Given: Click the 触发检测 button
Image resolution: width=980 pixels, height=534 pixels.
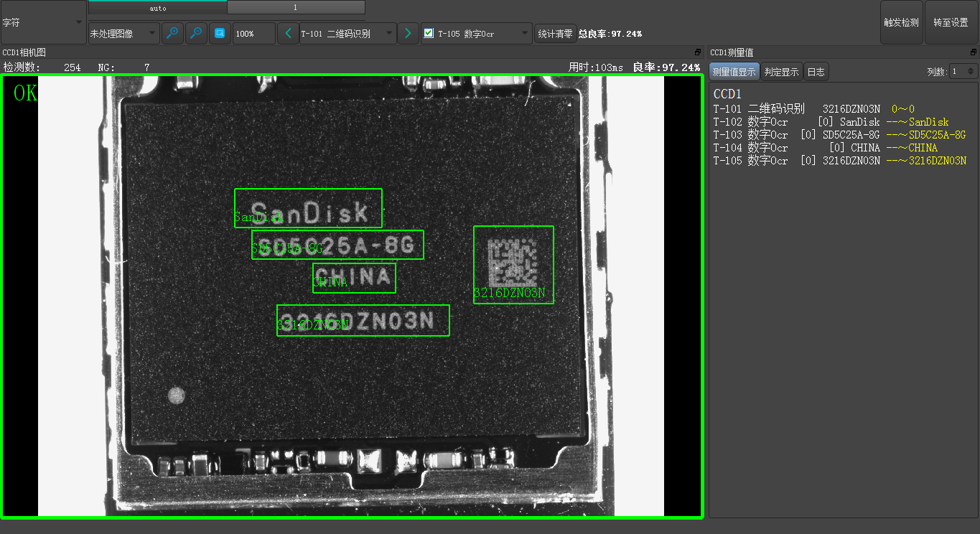Looking at the screenshot, I should (901, 22).
